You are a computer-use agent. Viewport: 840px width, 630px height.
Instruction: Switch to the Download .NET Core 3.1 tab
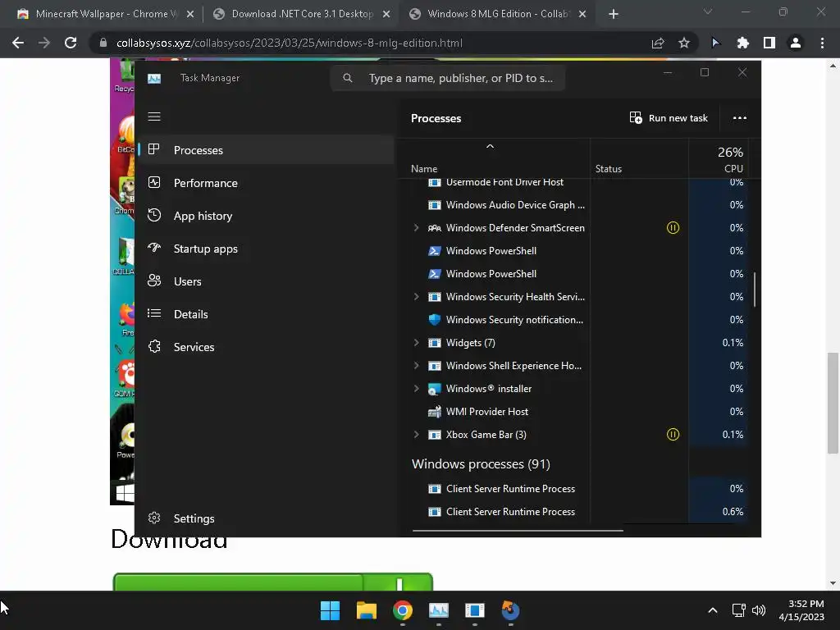(302, 14)
